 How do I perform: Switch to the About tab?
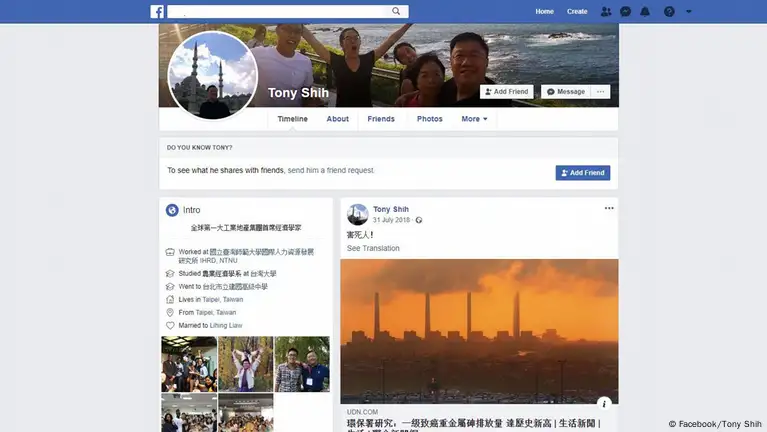(338, 119)
